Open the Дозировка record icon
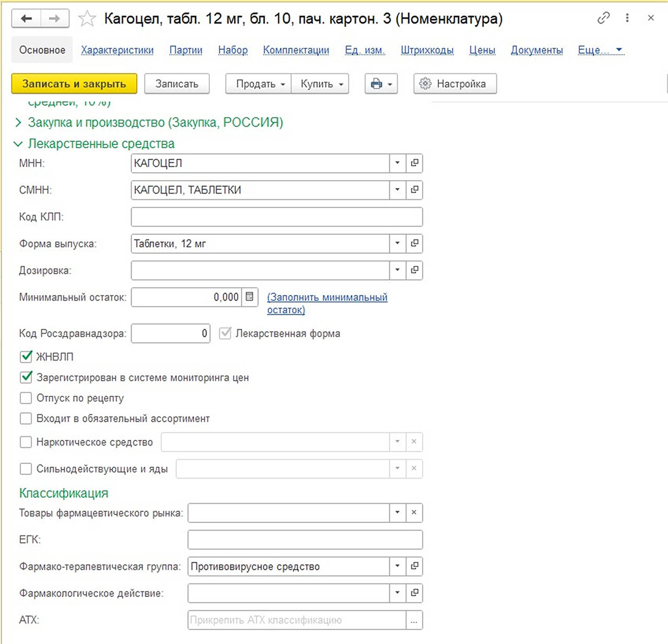 point(414,270)
